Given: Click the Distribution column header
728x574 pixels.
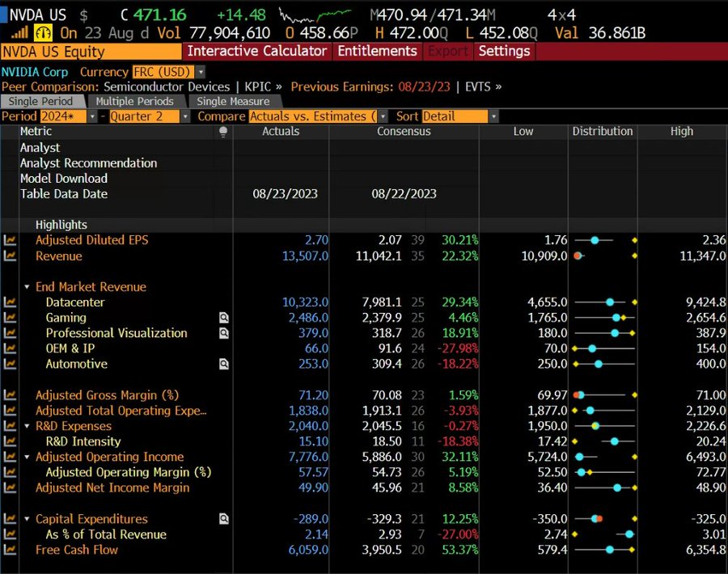Looking at the screenshot, I should coord(603,131).
